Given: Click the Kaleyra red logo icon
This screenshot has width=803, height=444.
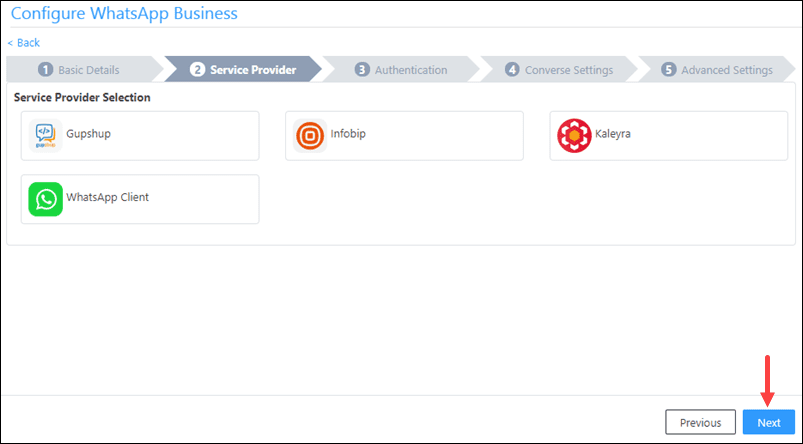Looking at the screenshot, I should pos(574,136).
